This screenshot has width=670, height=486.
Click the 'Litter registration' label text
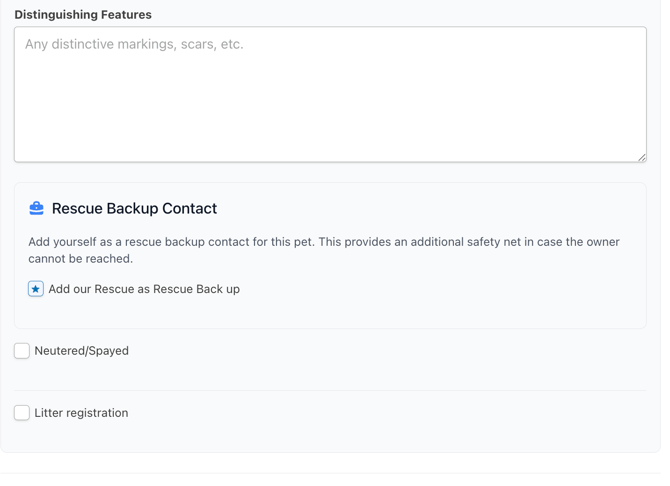pyautogui.click(x=81, y=413)
